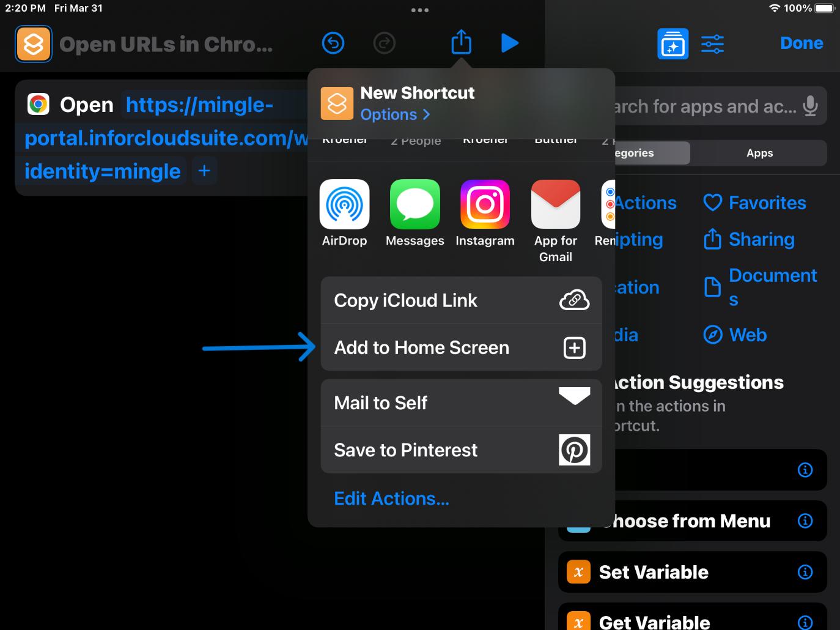Add the Choose from Menu action
The width and height of the screenshot is (840, 630).
pyautogui.click(x=693, y=521)
